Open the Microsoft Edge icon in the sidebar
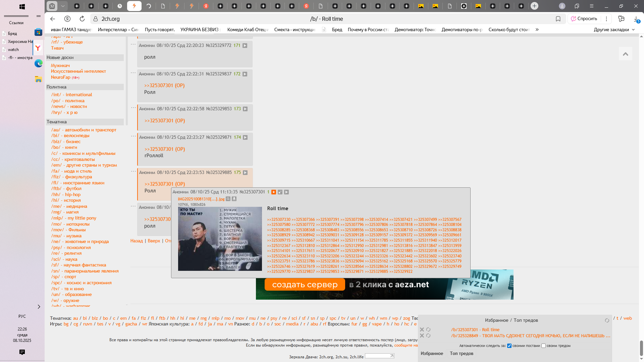The width and height of the screenshot is (644, 362). (x=38, y=63)
